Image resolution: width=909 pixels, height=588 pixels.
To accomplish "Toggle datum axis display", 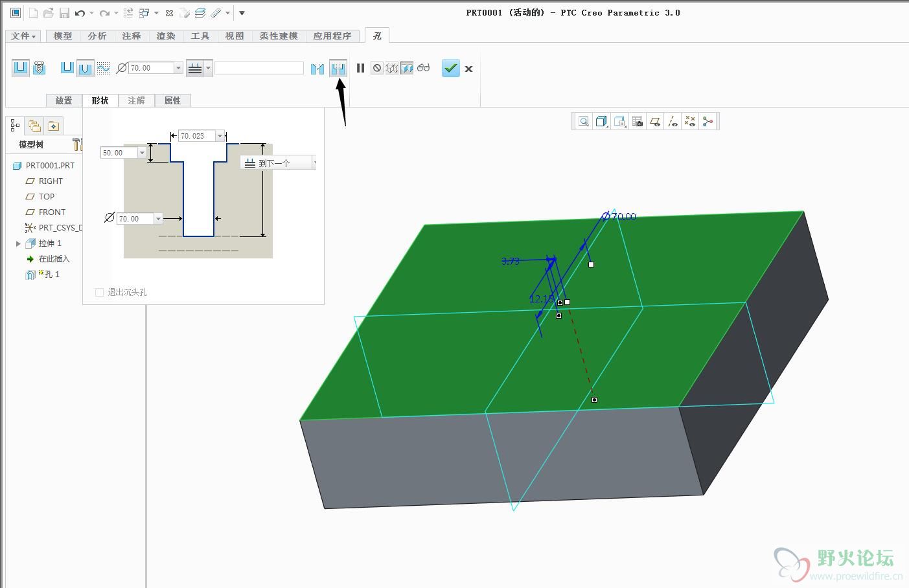I will tap(673, 121).
